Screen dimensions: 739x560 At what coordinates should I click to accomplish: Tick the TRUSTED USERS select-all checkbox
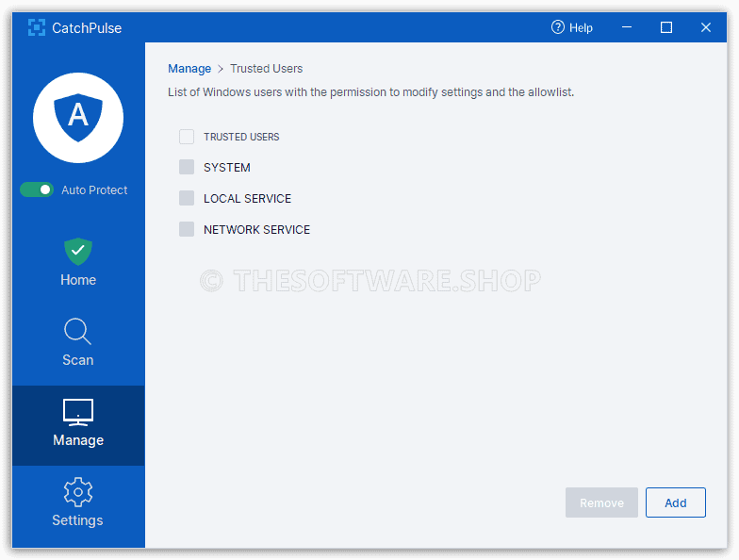[187, 137]
